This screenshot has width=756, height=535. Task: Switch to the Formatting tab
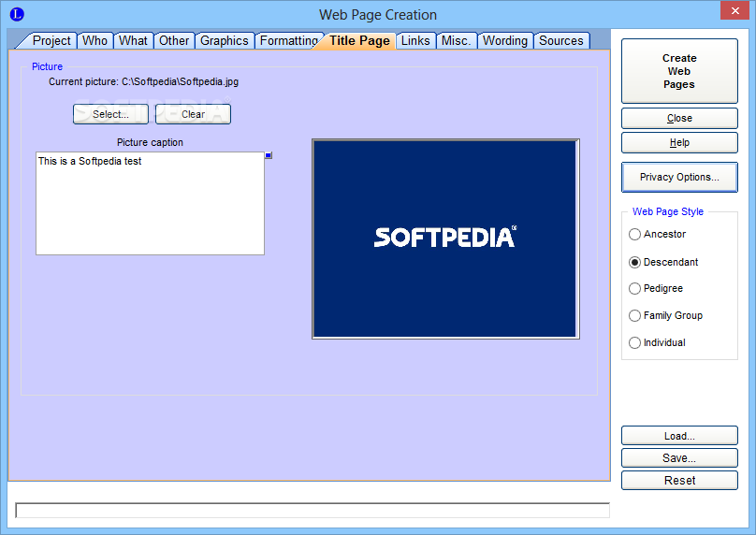pos(289,40)
